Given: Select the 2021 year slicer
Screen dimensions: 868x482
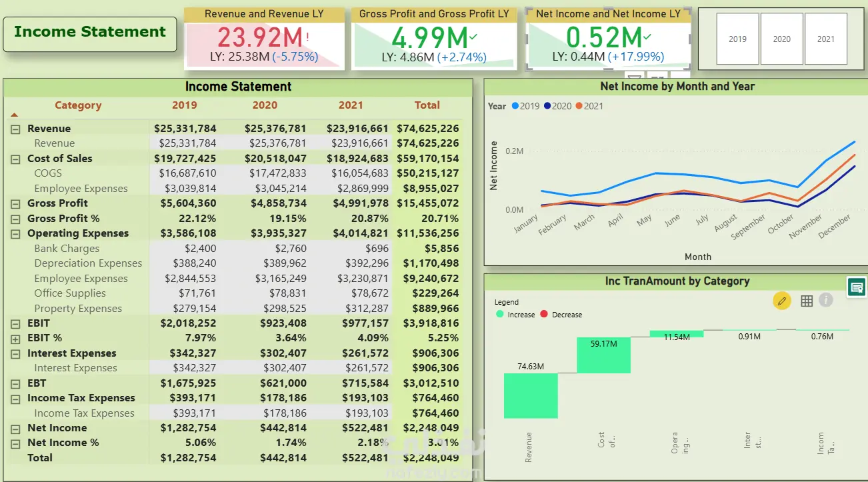Looking at the screenshot, I should (825, 39).
